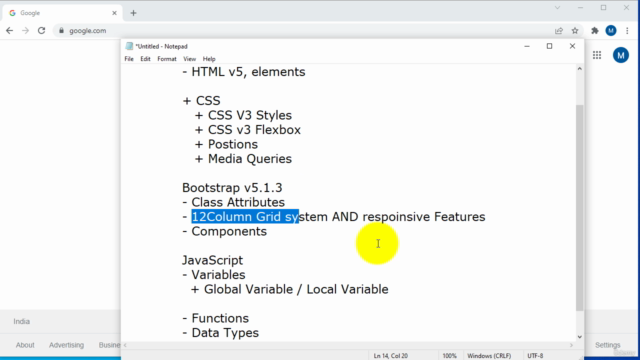This screenshot has height=360, width=640.
Task: View site lock info icon
Action: tap(62, 31)
